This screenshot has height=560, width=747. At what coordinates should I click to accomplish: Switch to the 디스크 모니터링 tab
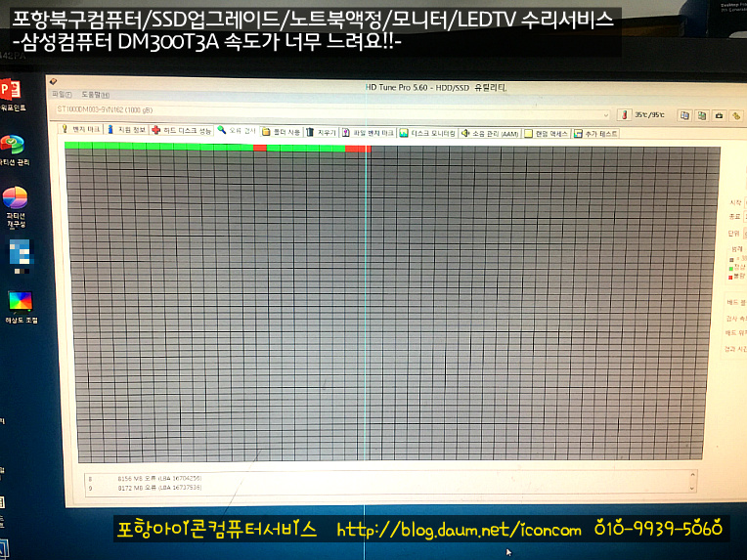click(x=427, y=133)
